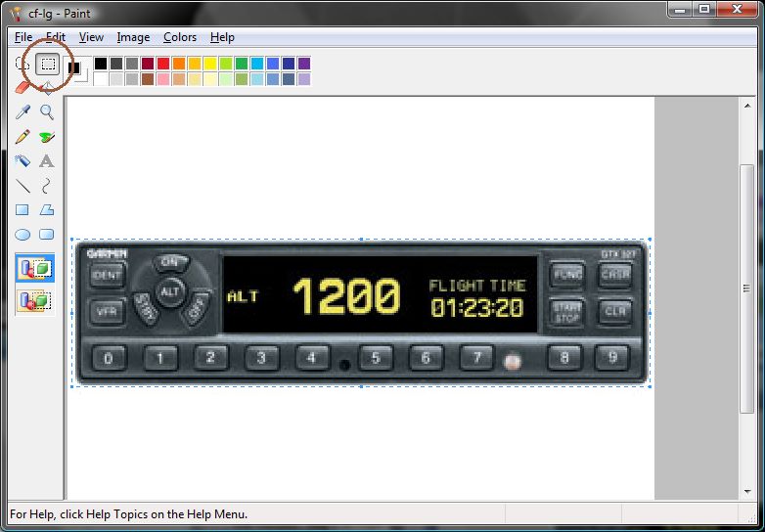Viewport: 765px width, 532px height.
Task: Open the View menu
Action: click(x=91, y=37)
